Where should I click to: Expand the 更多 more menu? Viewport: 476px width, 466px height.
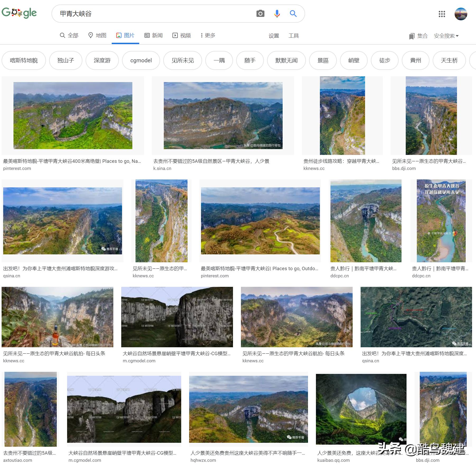click(x=208, y=35)
